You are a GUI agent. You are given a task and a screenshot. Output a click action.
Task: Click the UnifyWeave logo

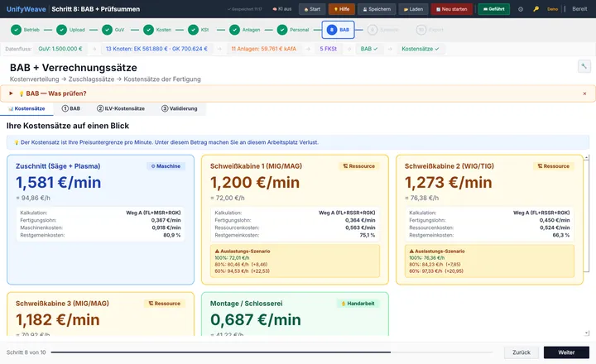click(x=26, y=9)
